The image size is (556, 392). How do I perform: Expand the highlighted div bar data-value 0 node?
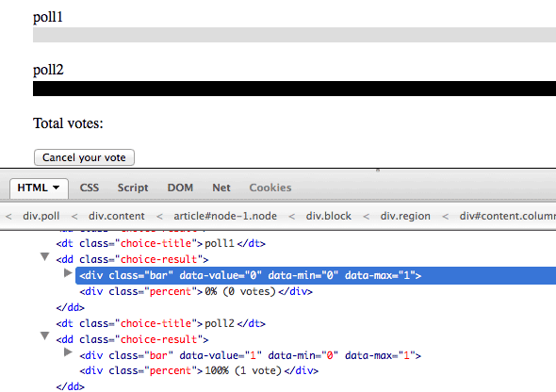pos(68,273)
